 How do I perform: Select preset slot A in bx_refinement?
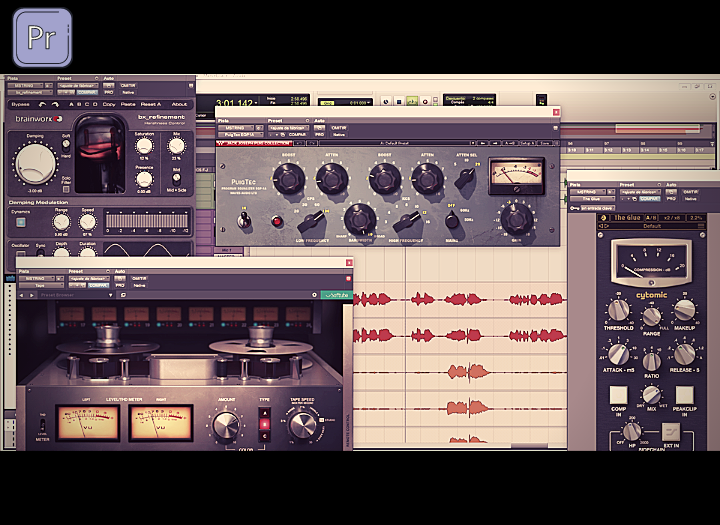tap(71, 105)
